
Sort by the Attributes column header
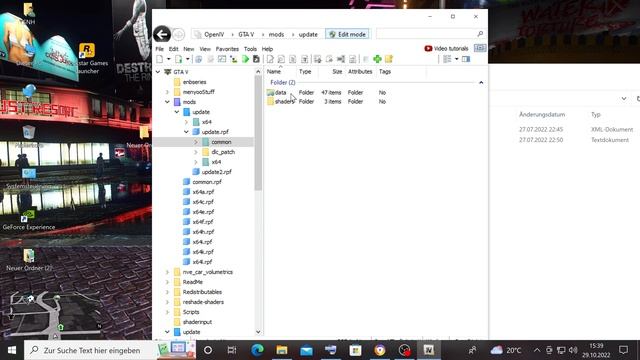(360, 71)
